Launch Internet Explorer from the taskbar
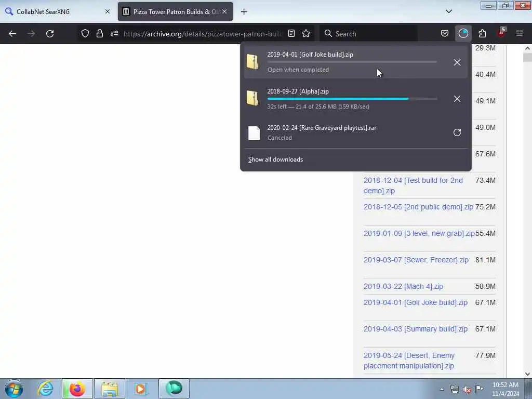This screenshot has height=399, width=532. click(46, 389)
